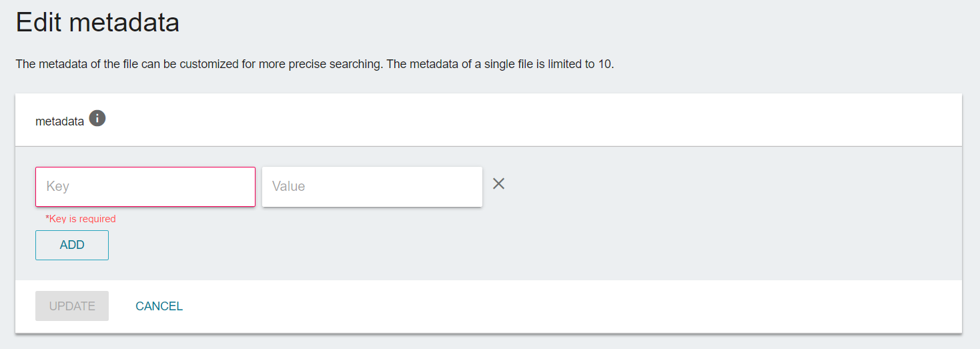
Task: Click the "Edit metadata" page heading
Action: click(x=97, y=23)
